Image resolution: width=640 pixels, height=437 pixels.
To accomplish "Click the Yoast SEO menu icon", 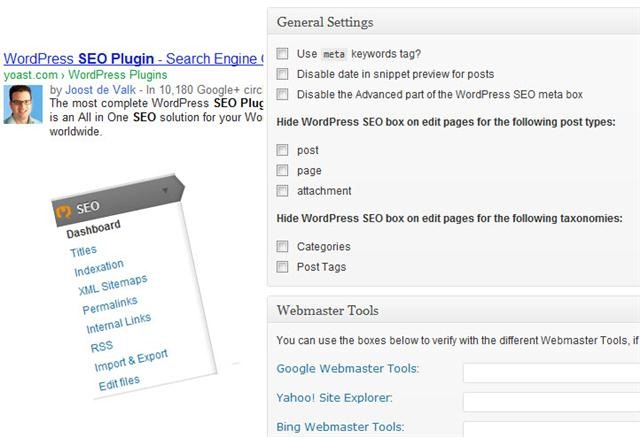I will 63,212.
